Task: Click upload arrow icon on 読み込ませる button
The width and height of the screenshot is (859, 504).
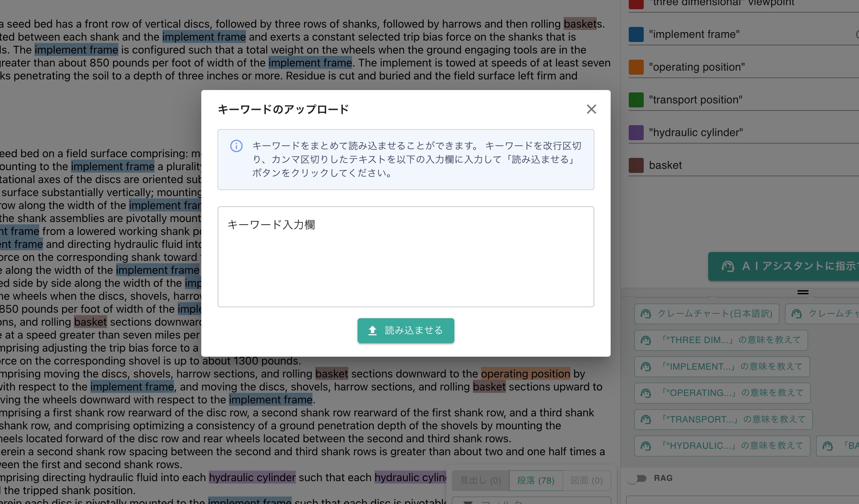Action: [373, 330]
